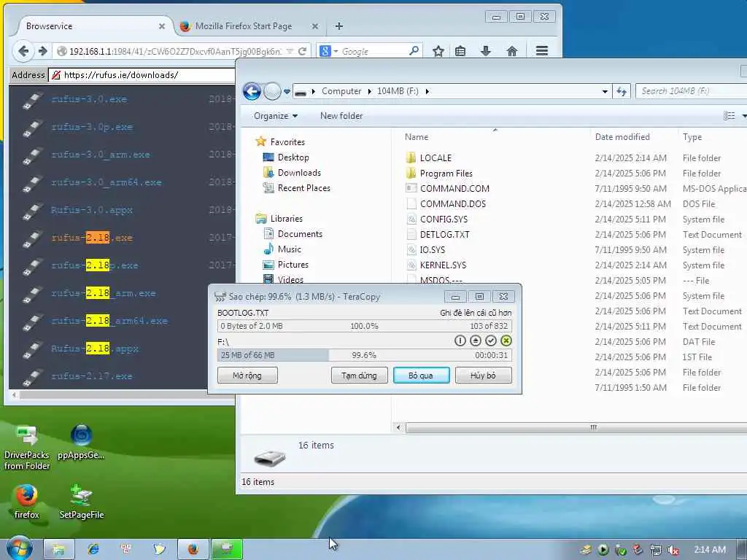Click the Google search magnifier icon
This screenshot has width=747, height=560.
click(x=414, y=50)
